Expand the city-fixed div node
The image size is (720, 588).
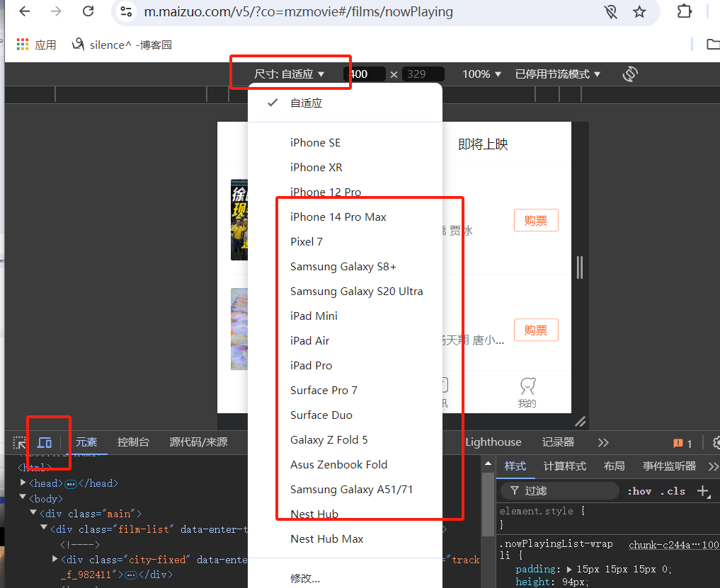click(x=55, y=559)
